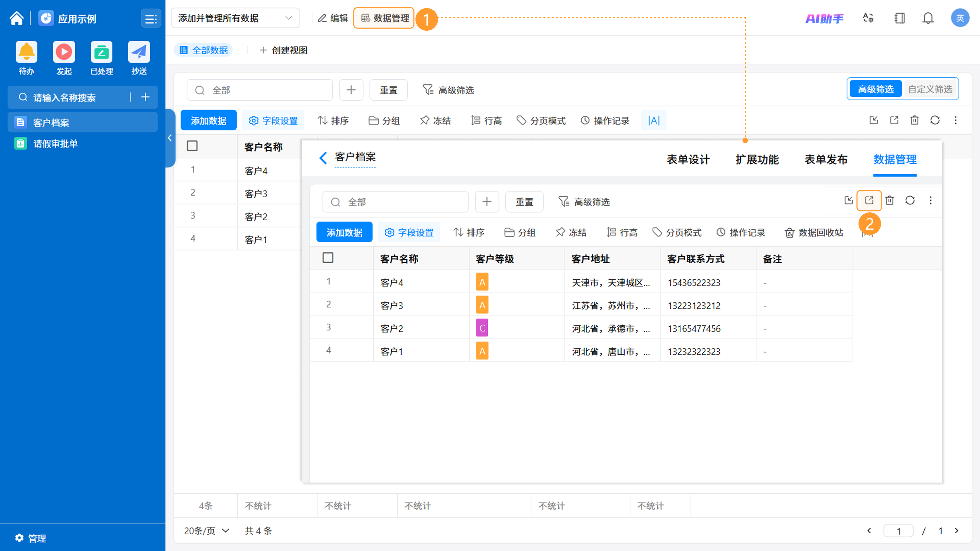Refresh the background data table

935,120
